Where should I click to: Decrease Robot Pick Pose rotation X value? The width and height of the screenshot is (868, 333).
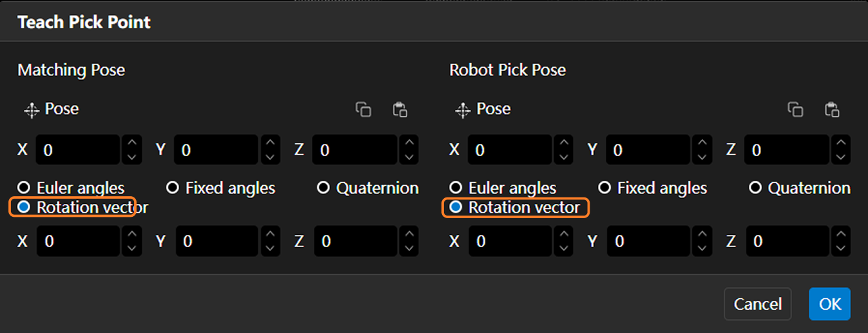(x=563, y=248)
